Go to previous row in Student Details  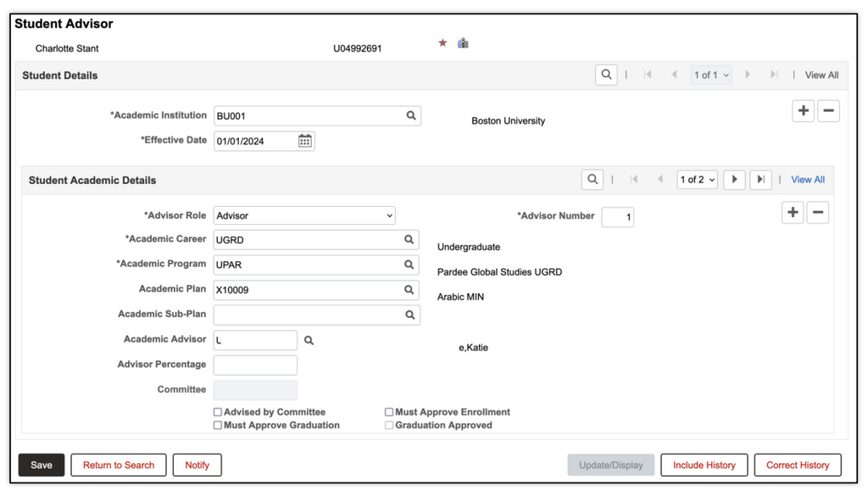(x=674, y=75)
